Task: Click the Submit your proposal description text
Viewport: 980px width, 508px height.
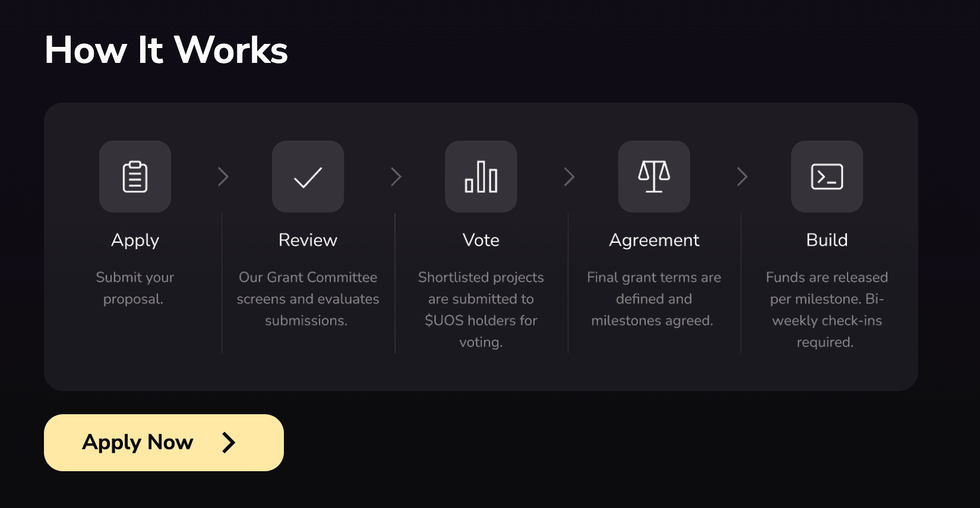Action: coord(135,288)
